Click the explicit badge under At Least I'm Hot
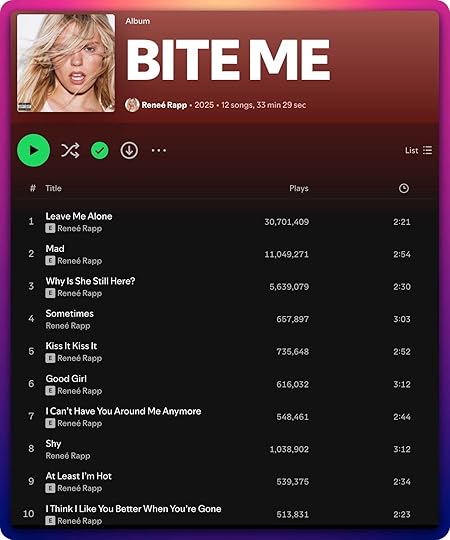 click(50, 488)
